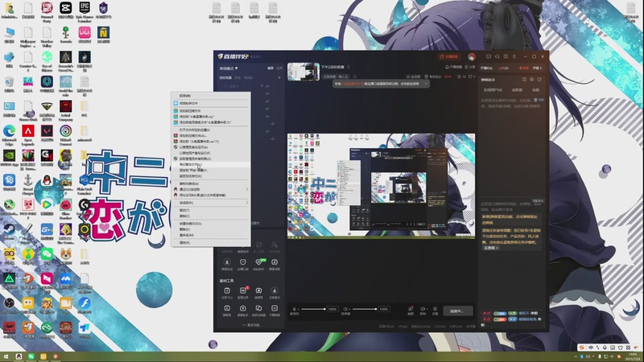Open the tool icon with red notification badge
The width and height of the screenshot is (644, 362).
[243, 290]
